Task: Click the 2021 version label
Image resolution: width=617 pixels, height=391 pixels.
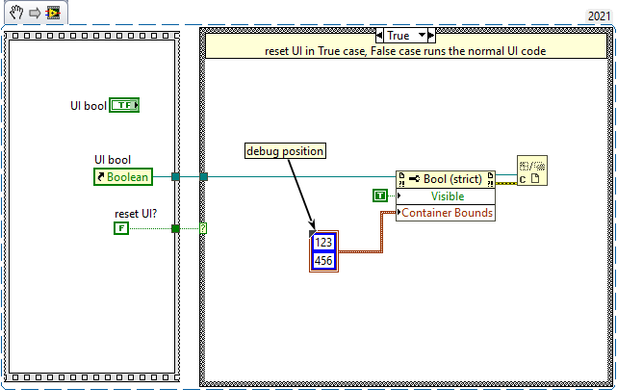Action: [599, 16]
